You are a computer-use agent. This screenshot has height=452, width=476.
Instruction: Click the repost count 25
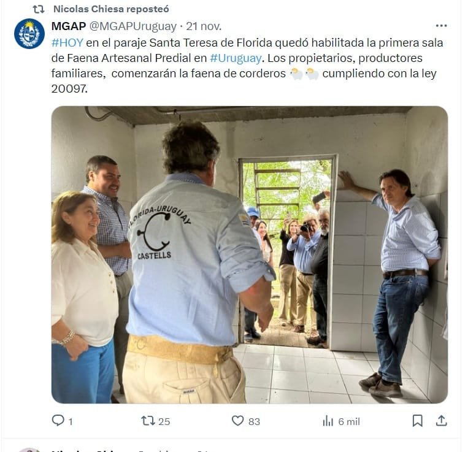(164, 422)
